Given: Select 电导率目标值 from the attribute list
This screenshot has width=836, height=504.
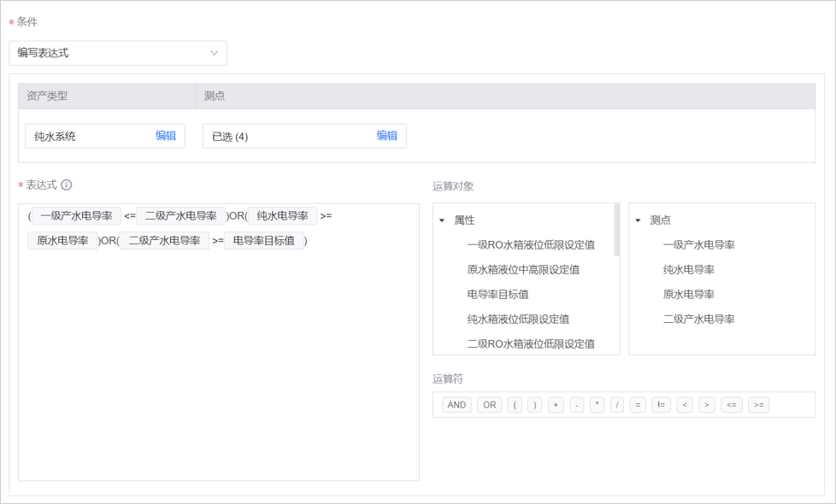Looking at the screenshot, I should coord(497,295).
